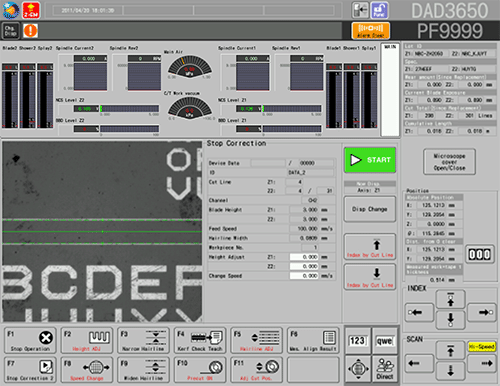Click the orange Alarm Clear button
The width and height of the screenshot is (500, 386).
tap(370, 31)
